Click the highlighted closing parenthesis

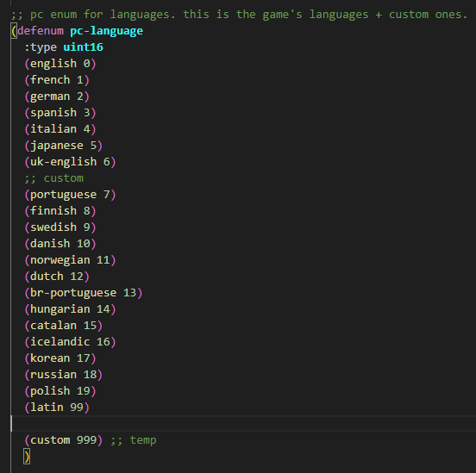pyautogui.click(x=27, y=457)
